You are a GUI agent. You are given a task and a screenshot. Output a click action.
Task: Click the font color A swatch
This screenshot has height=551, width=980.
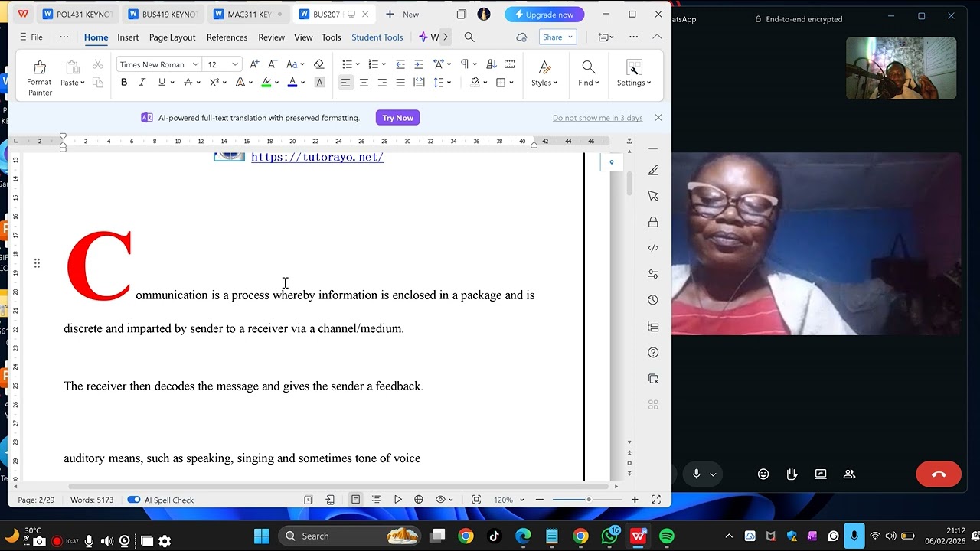tap(292, 83)
